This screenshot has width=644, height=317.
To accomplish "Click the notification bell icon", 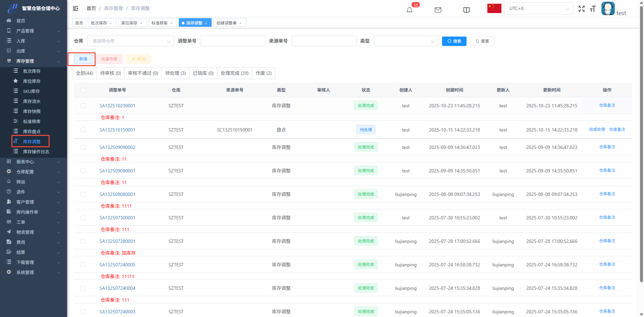I will click(x=409, y=10).
